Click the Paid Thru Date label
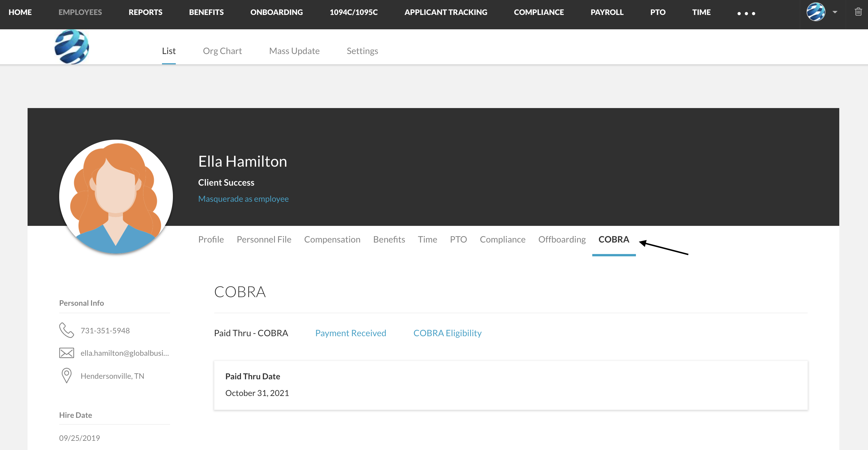Viewport: 868px width, 450px height. click(x=253, y=376)
